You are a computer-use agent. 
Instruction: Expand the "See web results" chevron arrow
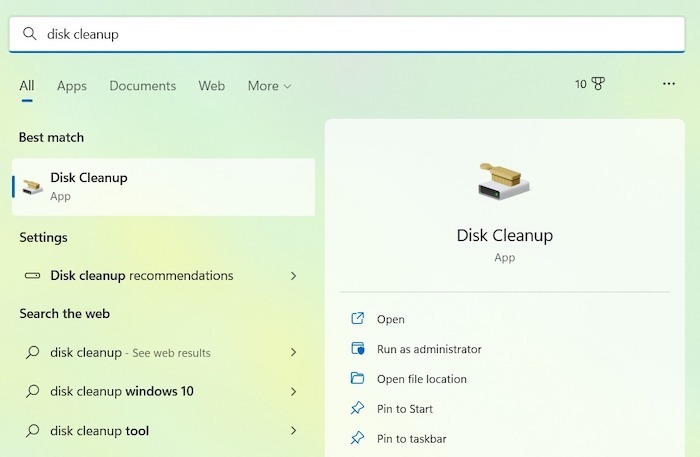pyautogui.click(x=293, y=353)
